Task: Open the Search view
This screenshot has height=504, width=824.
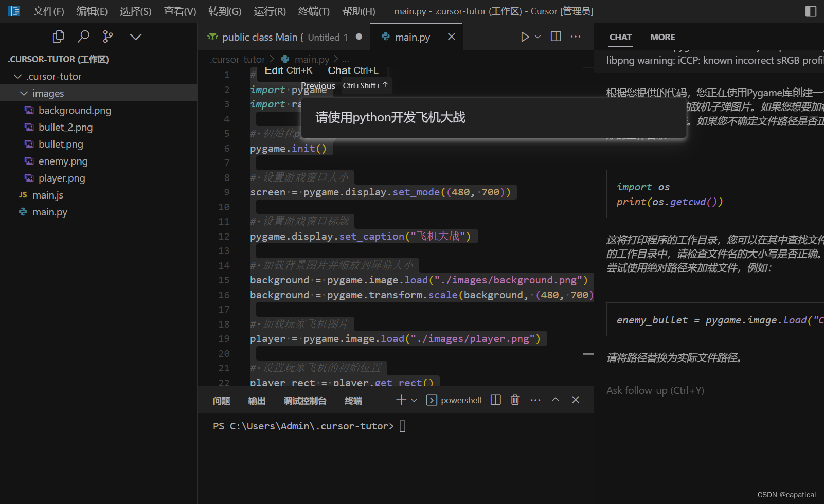Action: [x=83, y=37]
